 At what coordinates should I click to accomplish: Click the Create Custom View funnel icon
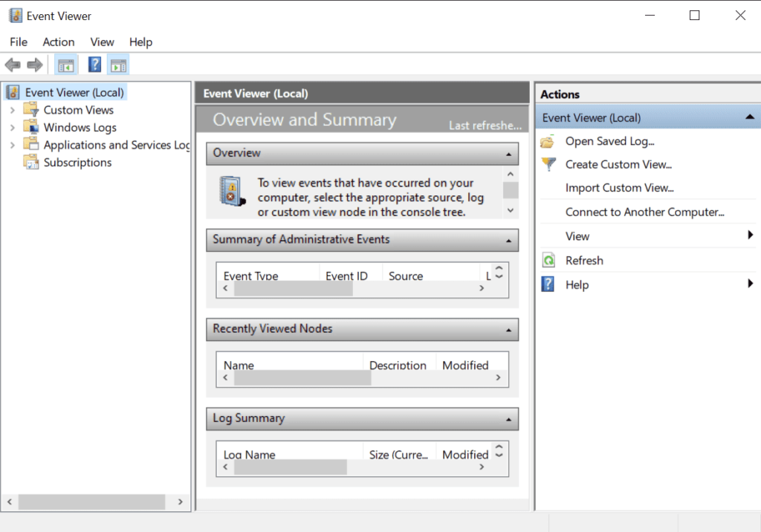click(548, 164)
